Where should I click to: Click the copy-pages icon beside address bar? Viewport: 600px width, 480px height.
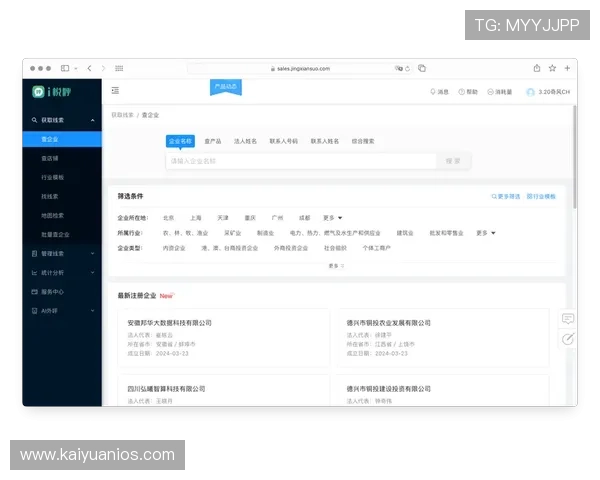[x=422, y=68]
